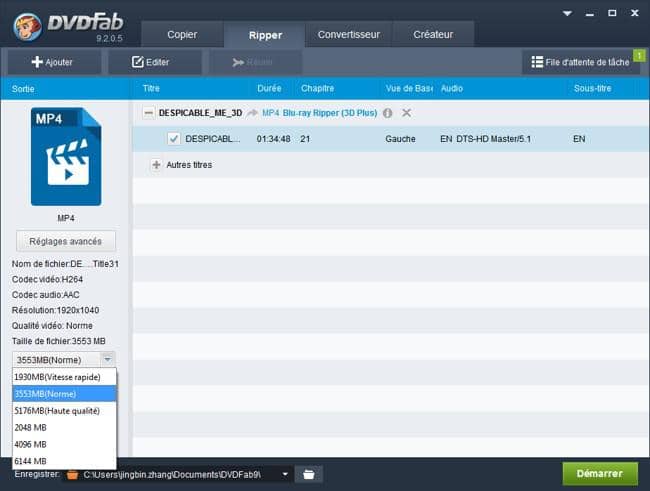Select 1930MB(Vitesse rapide) option
This screenshot has width=650, height=491.
point(64,377)
